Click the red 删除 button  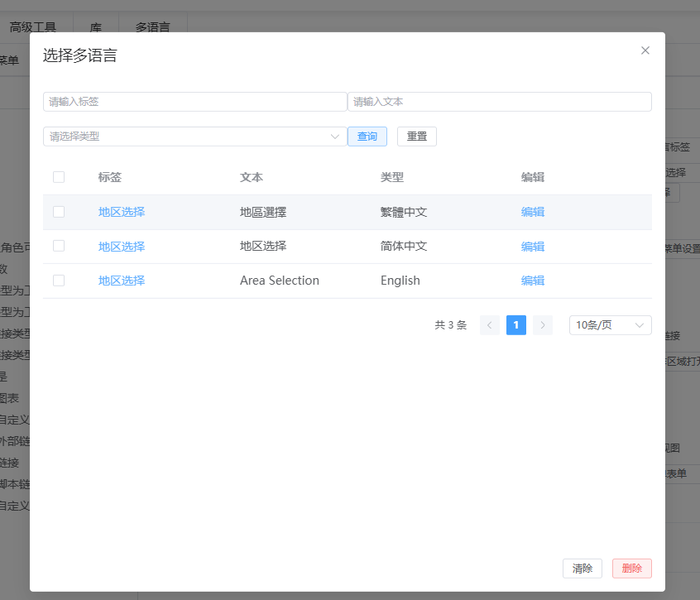point(631,569)
